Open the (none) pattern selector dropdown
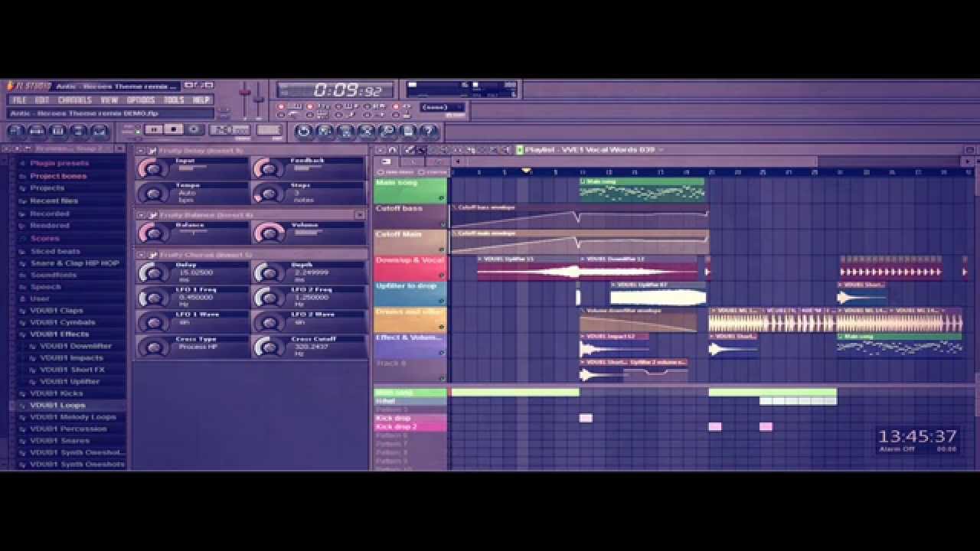 tap(443, 107)
